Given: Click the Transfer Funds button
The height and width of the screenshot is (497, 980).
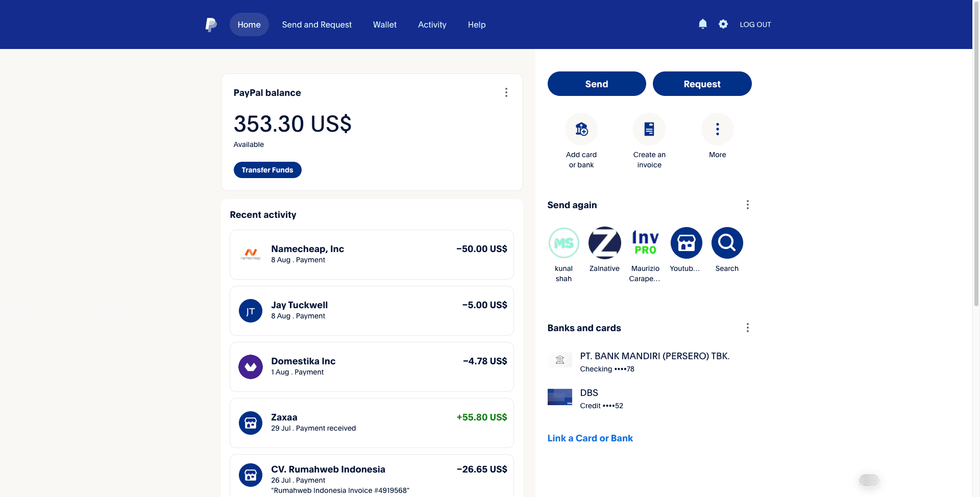Looking at the screenshot, I should [x=267, y=170].
